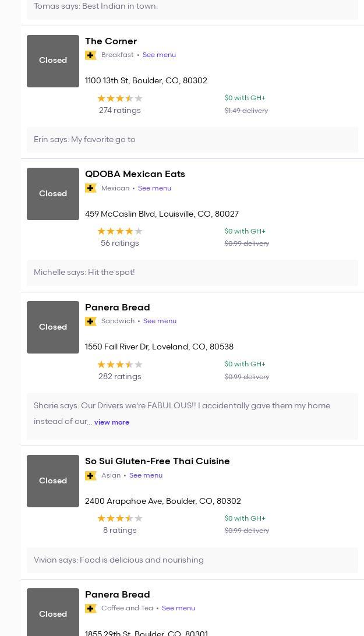Click GH+ badge icon beside Sandwich label
Screen dimensions: 364x636
90,321
